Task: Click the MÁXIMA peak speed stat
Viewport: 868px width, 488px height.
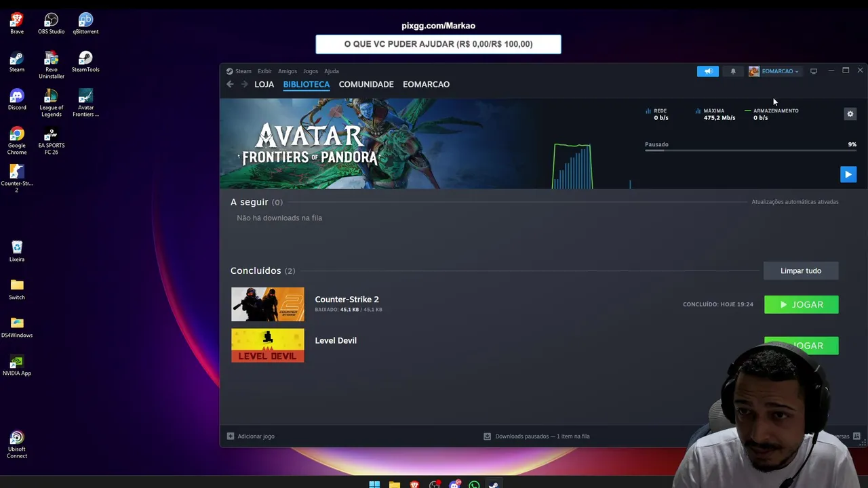Action: pyautogui.click(x=715, y=114)
